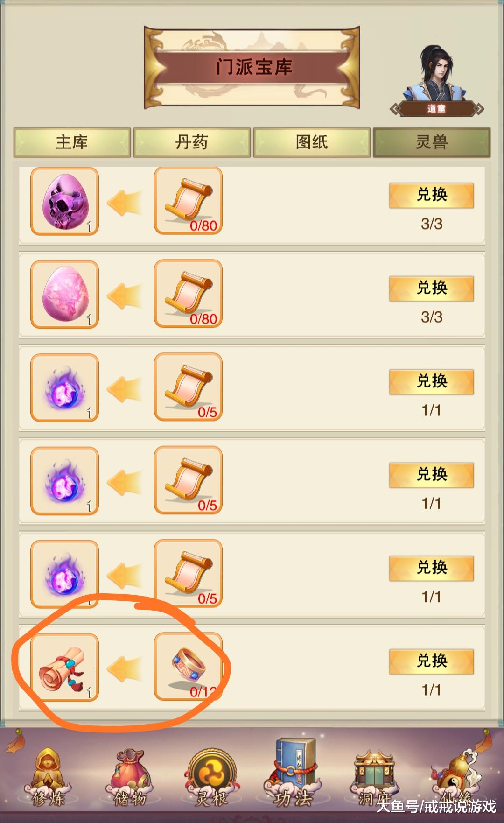Viewport: 504px width, 823px height.
Task: Tap the 0/80 blueprint scroll in first row
Action: point(188,201)
